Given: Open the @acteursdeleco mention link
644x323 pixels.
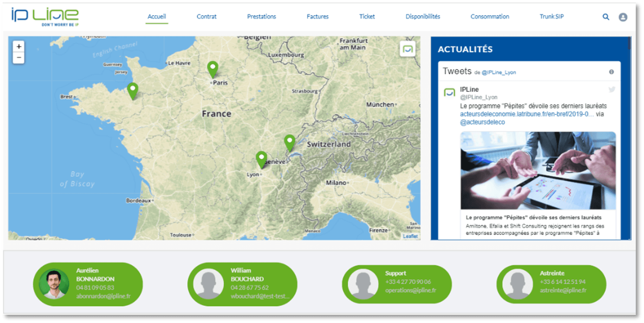Looking at the screenshot, I should pyautogui.click(x=482, y=122).
